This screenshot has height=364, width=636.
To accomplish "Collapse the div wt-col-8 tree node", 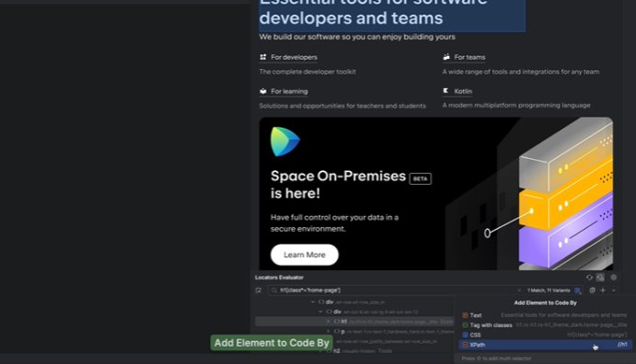I will (x=320, y=312).
